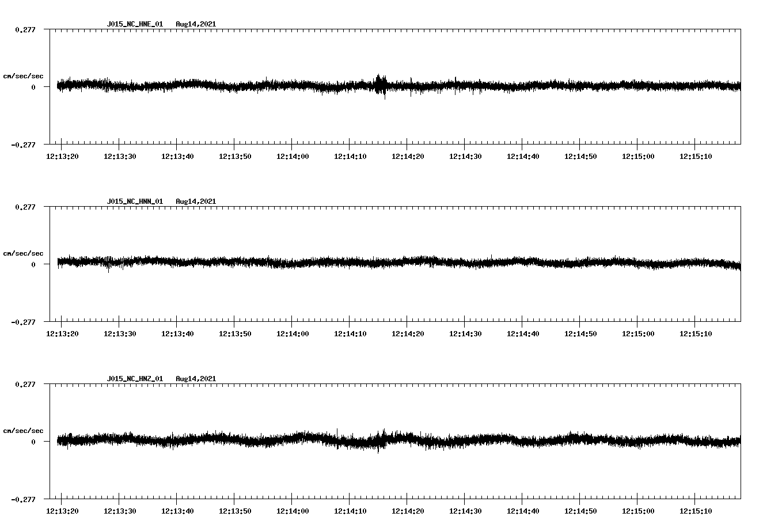Viewport: 782px width, 532px height.
Task: Select 12:15:00 time label under HNN plot
Action: pyautogui.click(x=638, y=333)
